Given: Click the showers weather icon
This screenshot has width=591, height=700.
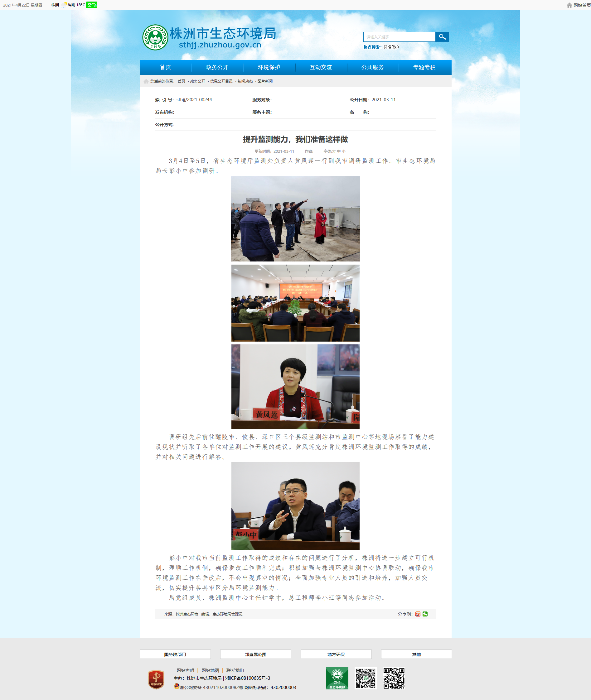Looking at the screenshot, I should coord(64,5).
